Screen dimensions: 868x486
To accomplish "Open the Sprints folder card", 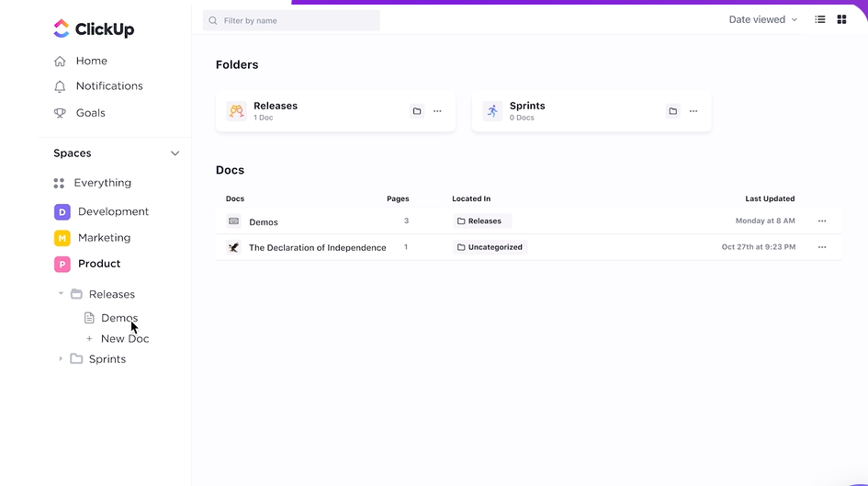I will 592,111.
